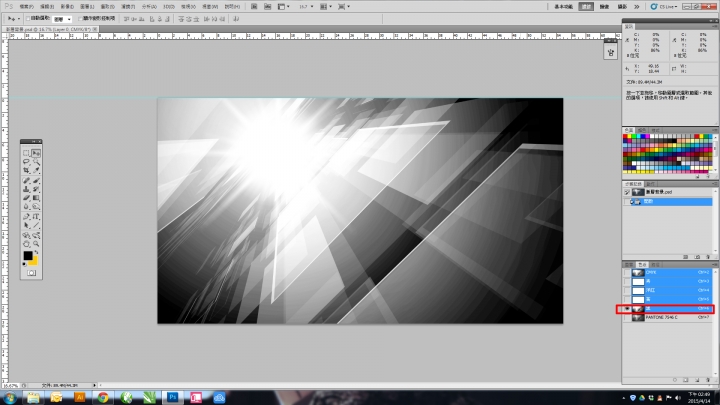Screen dimensions: 720x405
Task: Select the Zoom tool in toolbox
Action: click(x=36, y=244)
